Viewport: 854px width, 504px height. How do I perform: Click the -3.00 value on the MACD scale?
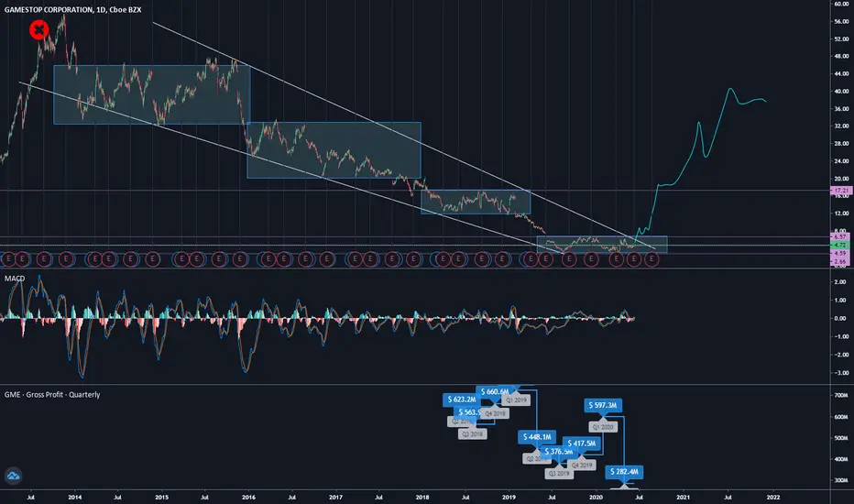[x=840, y=373]
